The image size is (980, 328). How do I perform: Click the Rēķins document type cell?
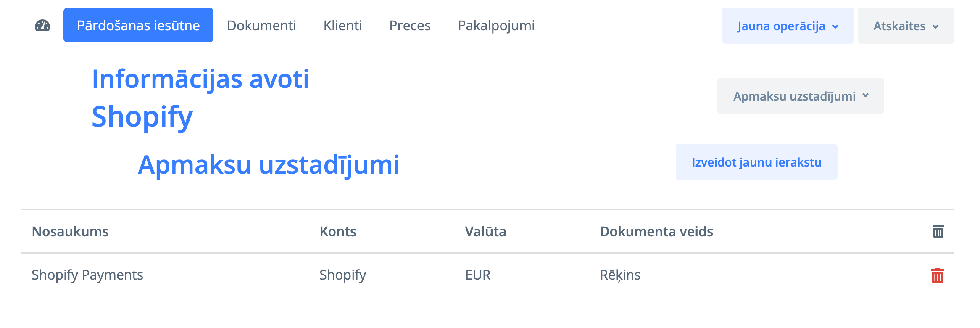(620, 275)
